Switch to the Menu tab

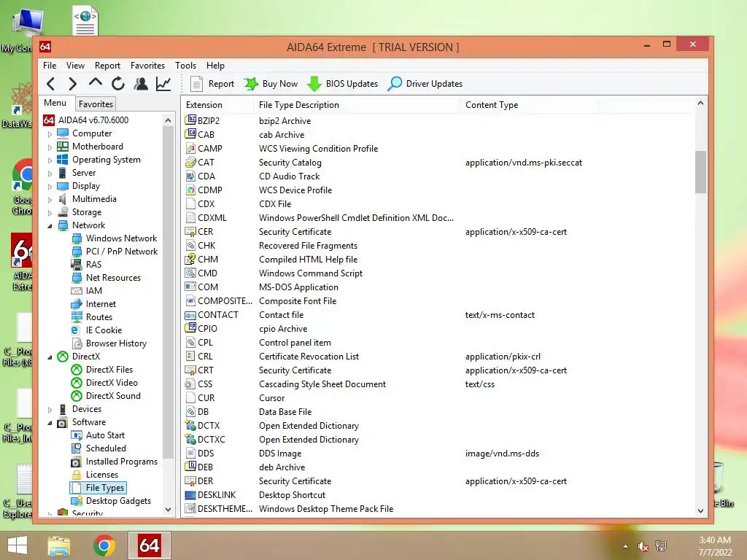(x=55, y=103)
